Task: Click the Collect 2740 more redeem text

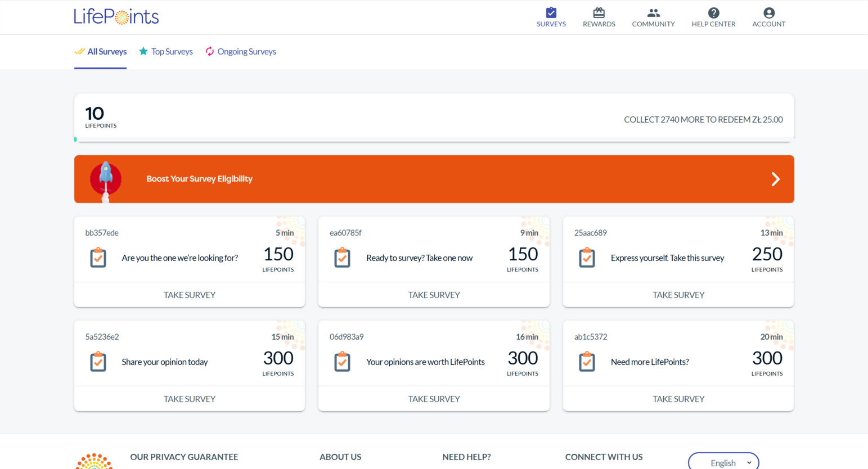Action: (x=703, y=119)
